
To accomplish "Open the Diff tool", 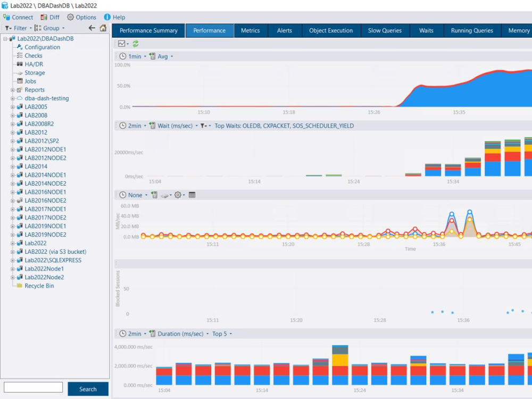I will click(x=50, y=18).
